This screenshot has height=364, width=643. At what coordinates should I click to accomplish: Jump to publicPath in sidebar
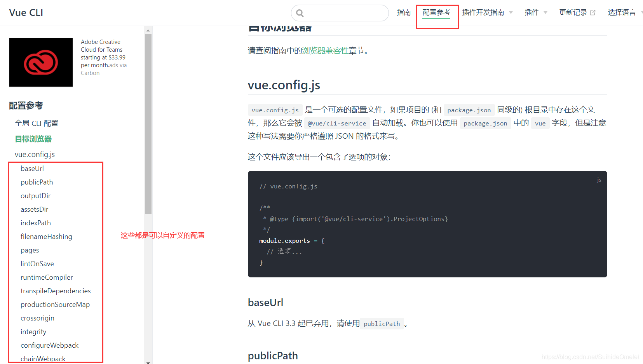[37, 182]
